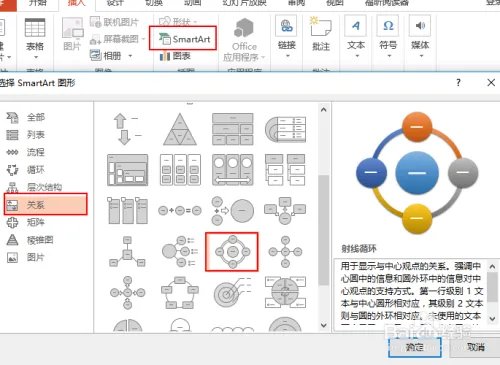Click the dialog help question mark
This screenshot has width=500, height=365.
tap(458, 82)
